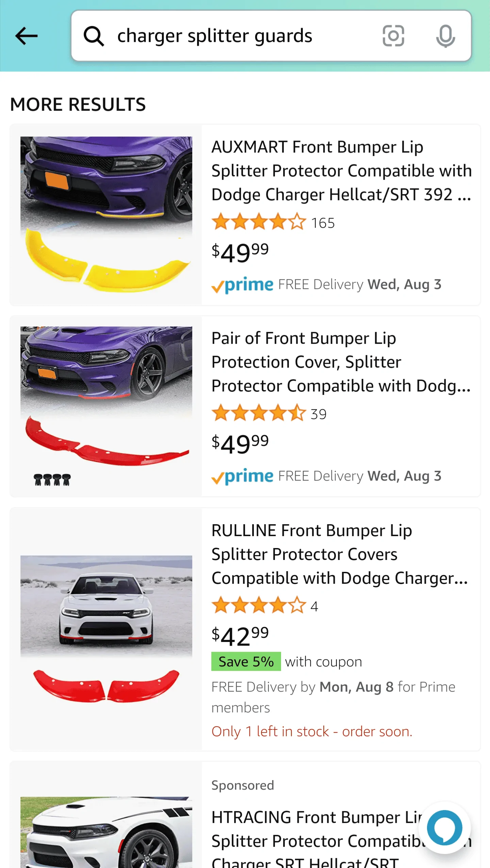Select the yellow splitter guard product image
The width and height of the screenshot is (490, 868).
[106, 215]
